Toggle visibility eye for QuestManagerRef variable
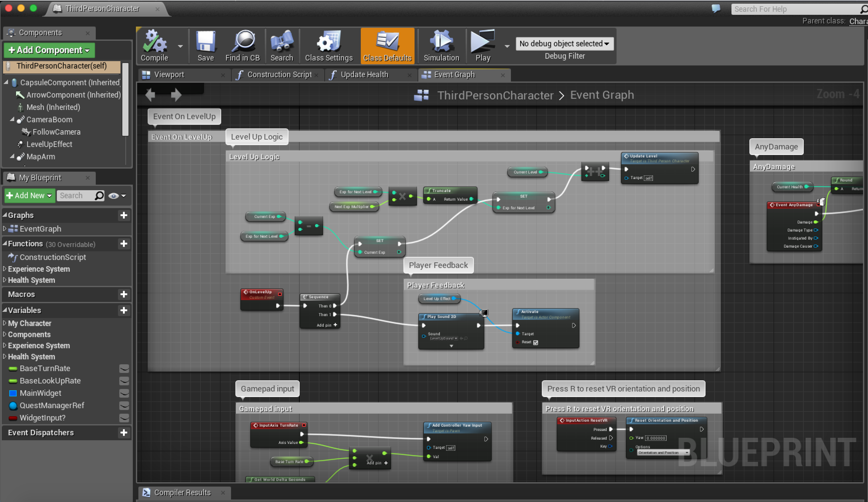The height and width of the screenshot is (502, 868). click(124, 406)
